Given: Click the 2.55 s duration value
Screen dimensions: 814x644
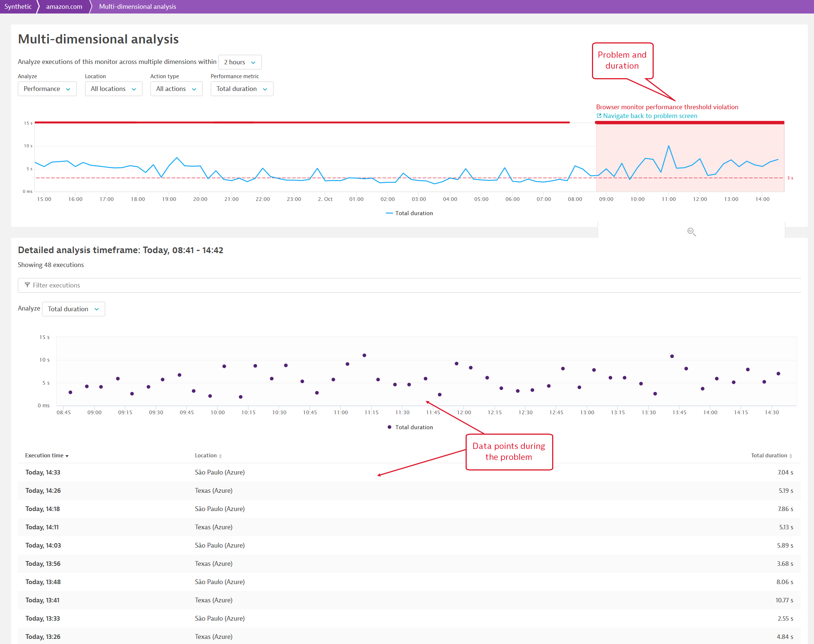Looking at the screenshot, I should pos(786,618).
